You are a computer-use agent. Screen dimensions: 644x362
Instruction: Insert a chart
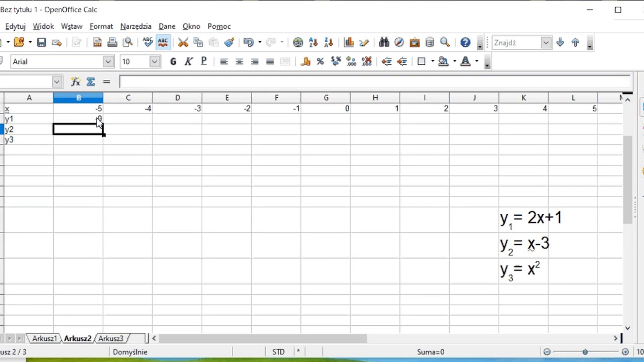point(349,43)
